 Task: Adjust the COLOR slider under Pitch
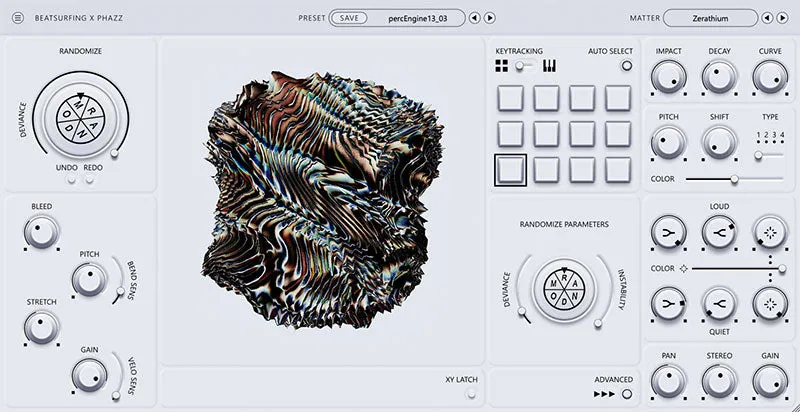(735, 179)
